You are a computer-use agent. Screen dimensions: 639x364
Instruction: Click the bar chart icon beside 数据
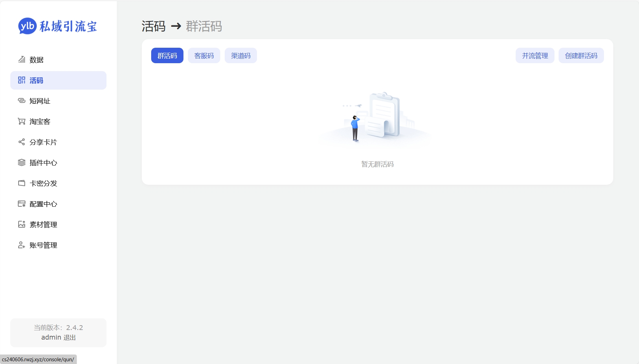pos(22,60)
